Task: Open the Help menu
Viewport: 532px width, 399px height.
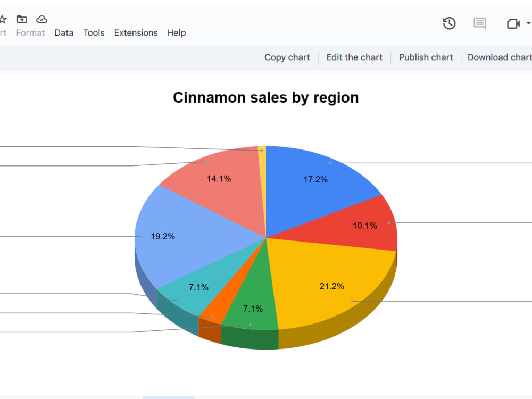Action: (177, 33)
